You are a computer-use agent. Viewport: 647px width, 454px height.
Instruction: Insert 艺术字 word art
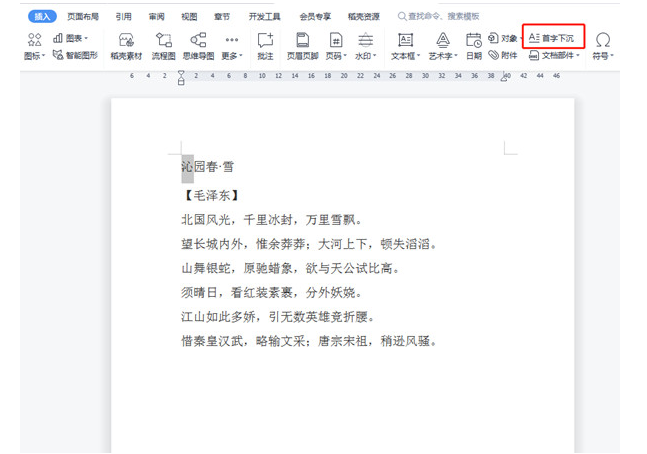(443, 47)
